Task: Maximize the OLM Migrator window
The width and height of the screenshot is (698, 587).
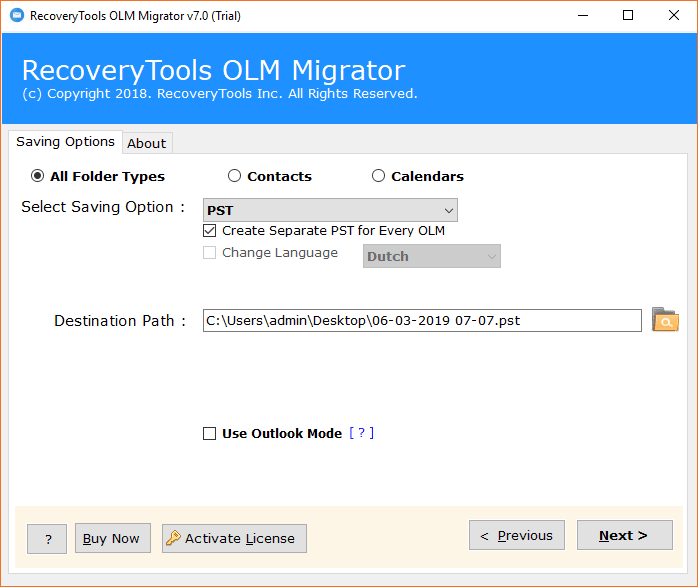Action: 628,16
